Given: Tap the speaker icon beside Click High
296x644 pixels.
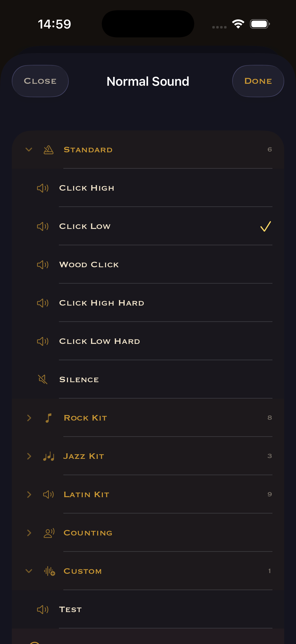Looking at the screenshot, I should click(43, 188).
